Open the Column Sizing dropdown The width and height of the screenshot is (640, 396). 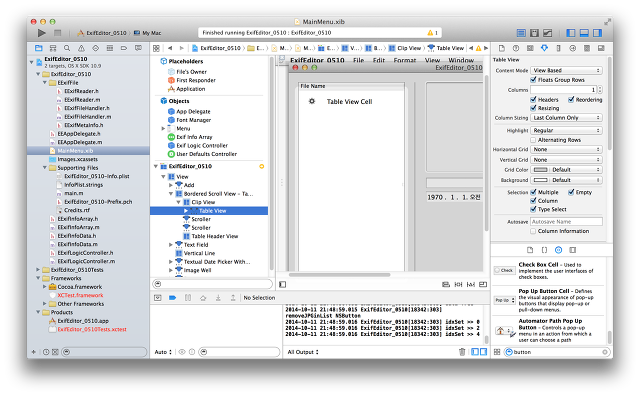click(x=566, y=118)
